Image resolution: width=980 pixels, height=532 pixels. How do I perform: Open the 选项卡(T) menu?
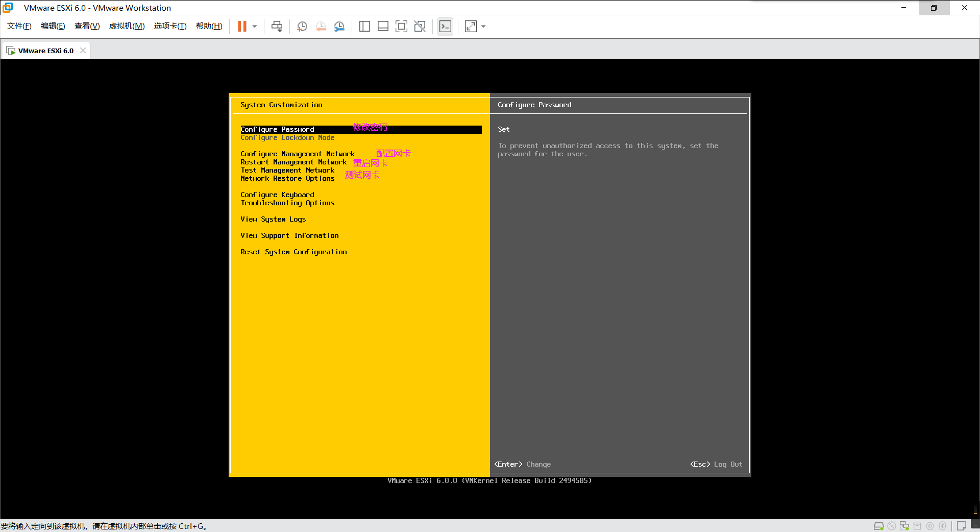coord(170,26)
